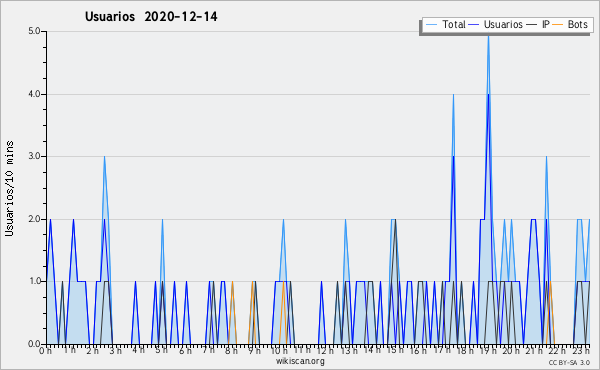Click the '23 h' x-axis label
The image size is (600, 370).
(x=581, y=351)
